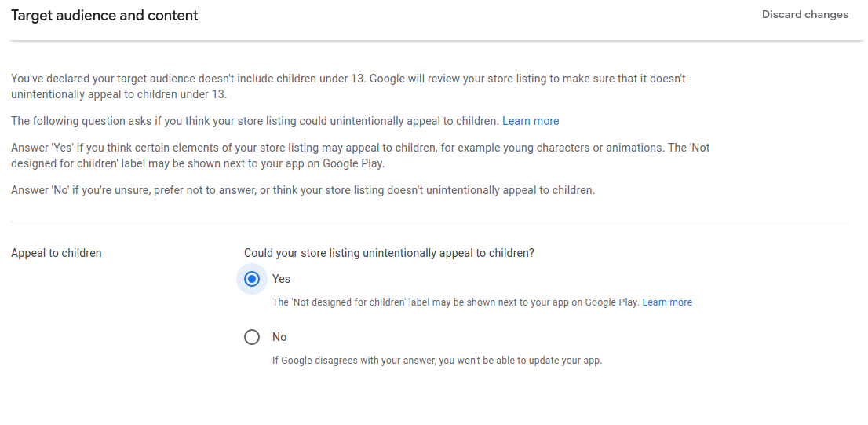Click the line 'unintentionally appeal to children under 13.'
Screen dimensions: 868x425
click(119, 94)
